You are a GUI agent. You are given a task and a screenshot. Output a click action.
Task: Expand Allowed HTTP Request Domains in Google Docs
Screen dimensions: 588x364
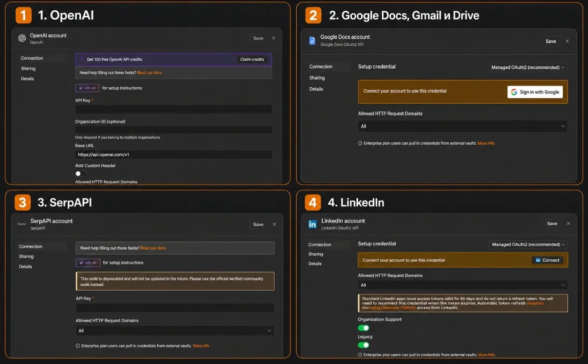click(x=463, y=126)
